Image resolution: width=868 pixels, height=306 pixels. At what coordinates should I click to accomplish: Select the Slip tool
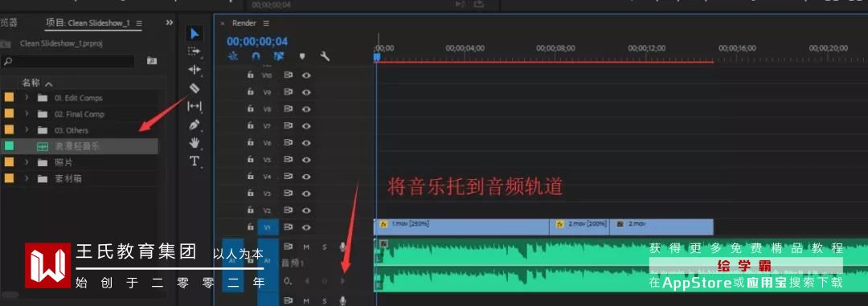[x=194, y=106]
